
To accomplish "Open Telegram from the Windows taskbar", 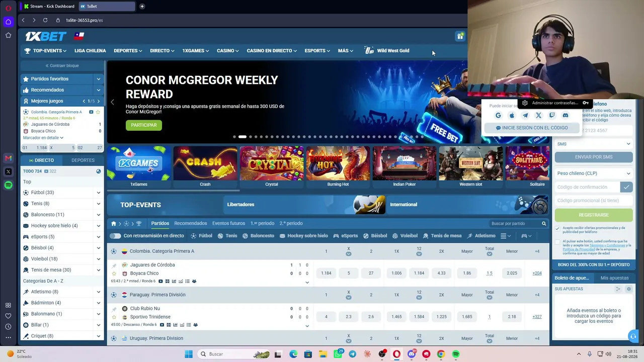I will (352, 354).
